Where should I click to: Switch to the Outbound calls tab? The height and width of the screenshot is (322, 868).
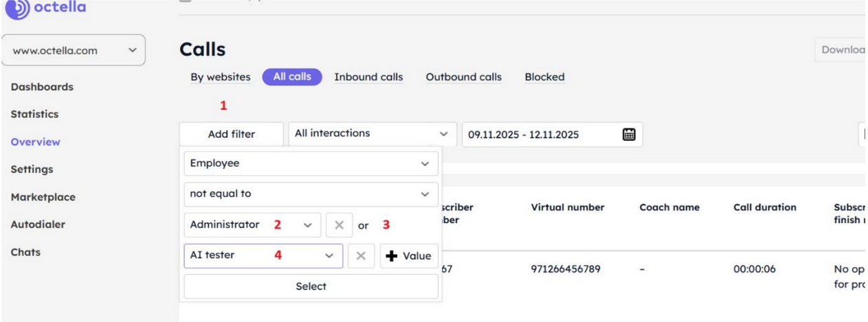[x=463, y=77]
